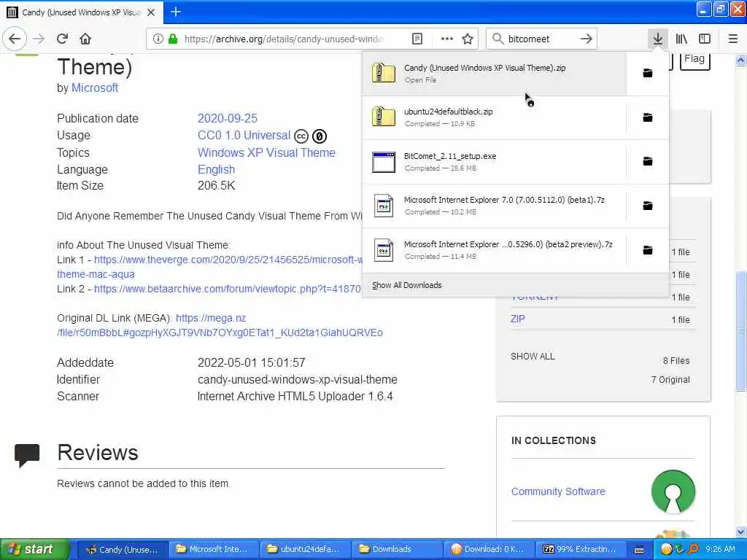Reload the current page
Screen dimensions: 747x560
pyautogui.click(x=62, y=39)
